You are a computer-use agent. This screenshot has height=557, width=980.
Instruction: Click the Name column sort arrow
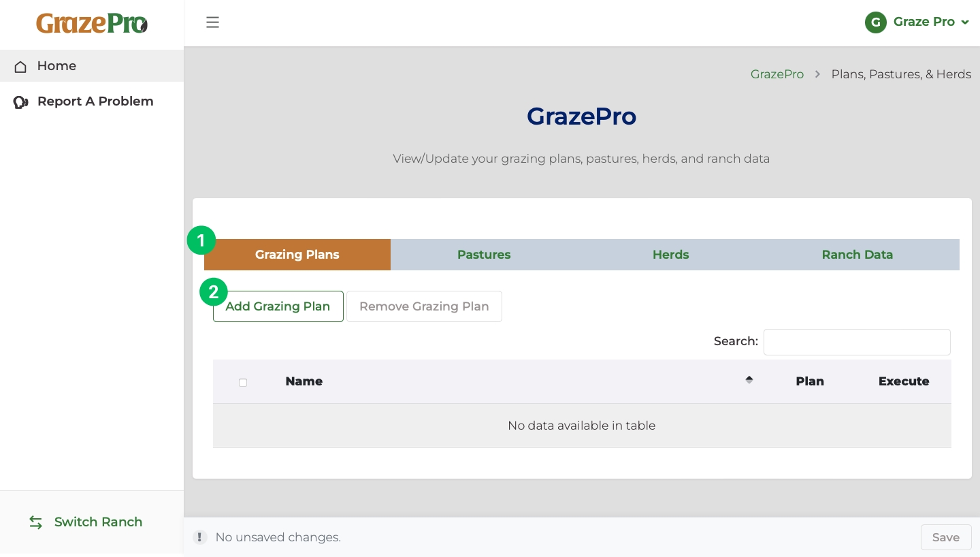point(749,380)
